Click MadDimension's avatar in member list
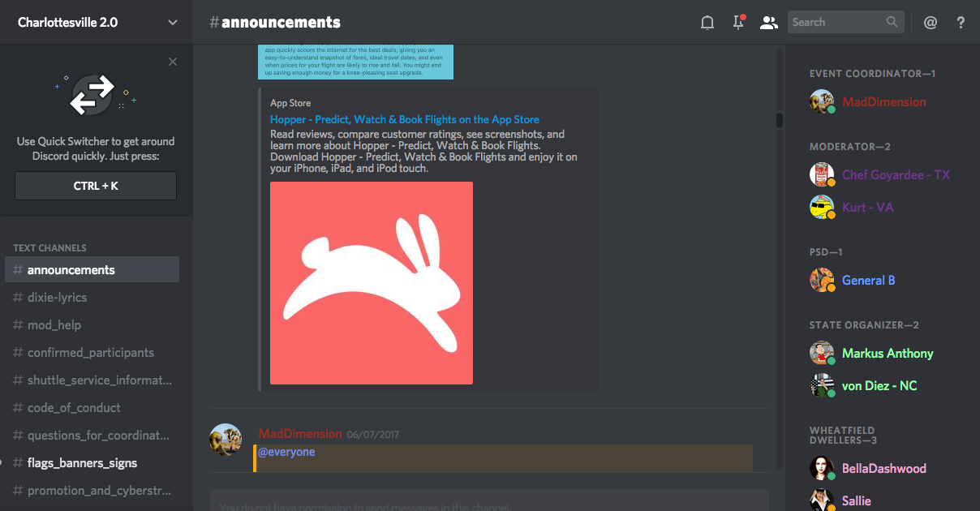This screenshot has width=980, height=511. 822,102
